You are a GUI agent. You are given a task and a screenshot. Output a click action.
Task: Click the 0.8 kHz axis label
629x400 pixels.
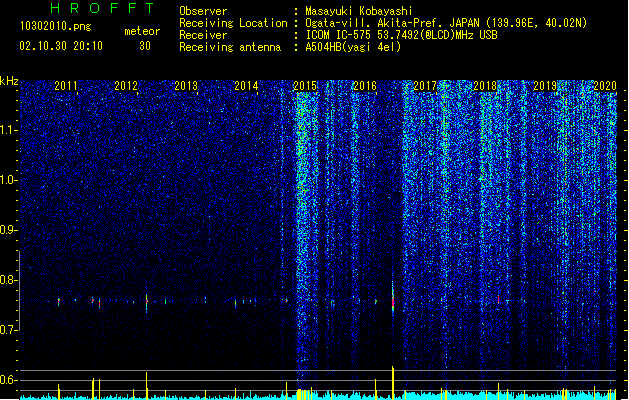9,280
